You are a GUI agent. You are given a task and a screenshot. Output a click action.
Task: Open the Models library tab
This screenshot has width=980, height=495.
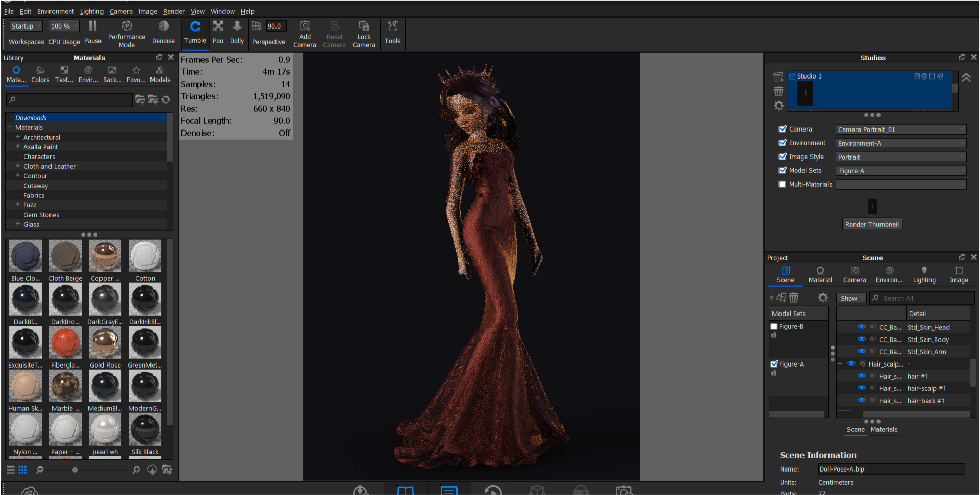(x=160, y=74)
